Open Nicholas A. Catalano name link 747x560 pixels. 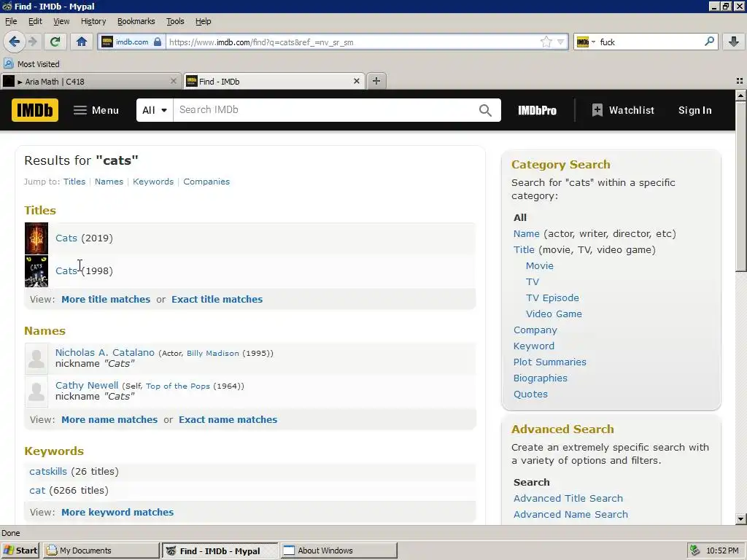(105, 352)
